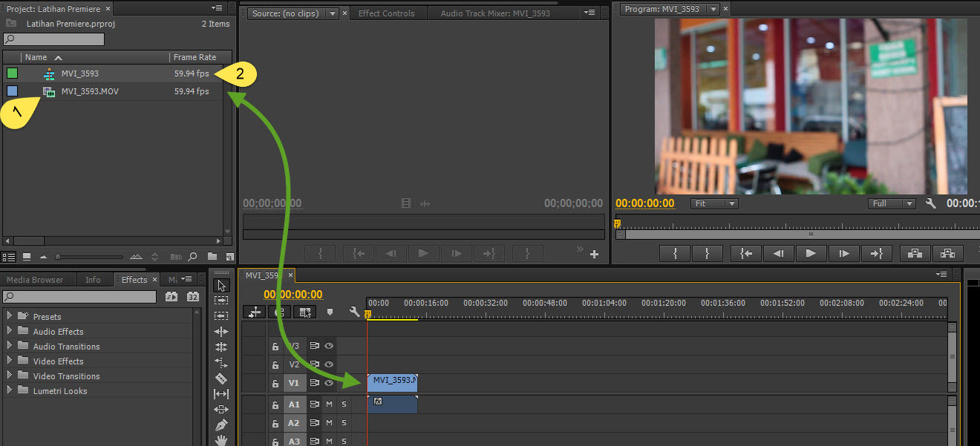Solo audio track A1
The height and width of the screenshot is (446, 980).
[x=344, y=404]
